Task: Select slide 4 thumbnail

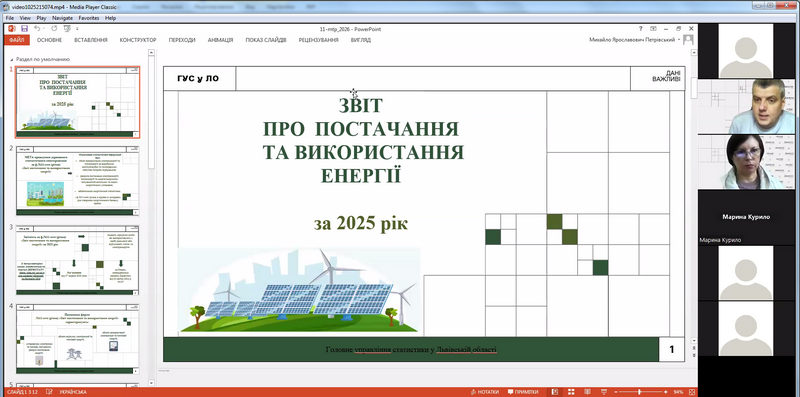Action: (x=78, y=339)
